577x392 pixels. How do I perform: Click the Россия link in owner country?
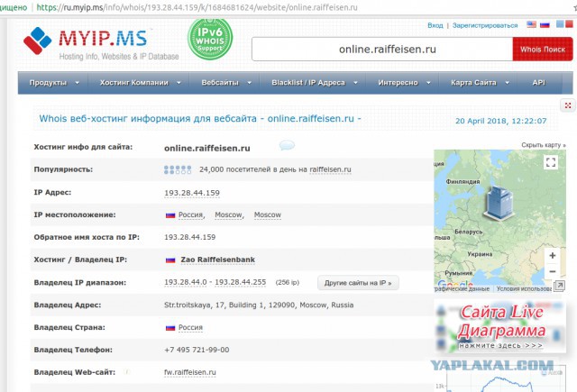click(x=190, y=327)
